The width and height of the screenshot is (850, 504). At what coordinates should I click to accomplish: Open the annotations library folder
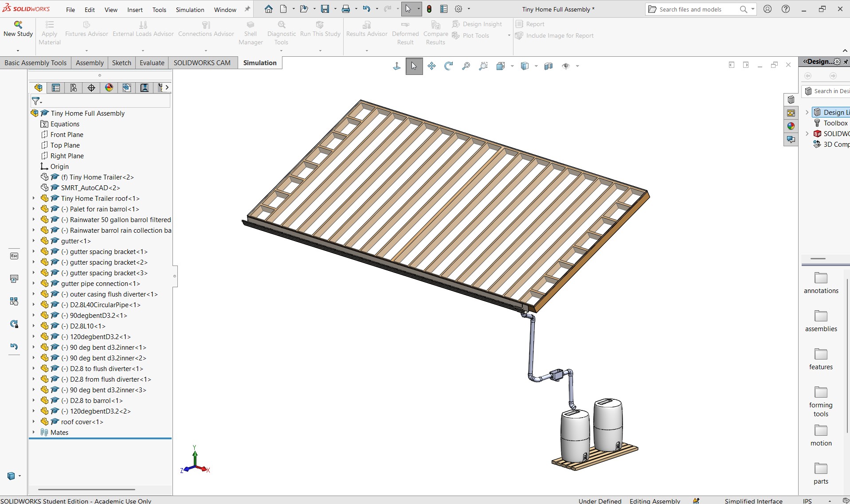821,283
